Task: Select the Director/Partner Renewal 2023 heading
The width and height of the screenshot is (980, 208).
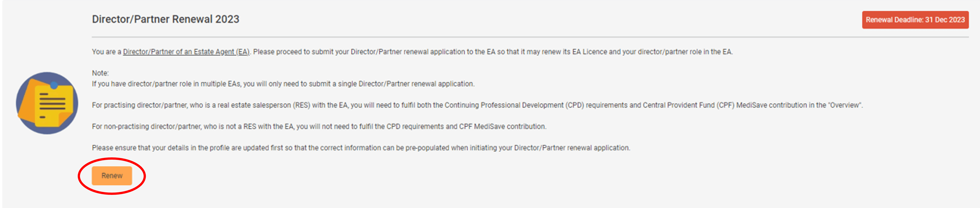Action: 165,19
